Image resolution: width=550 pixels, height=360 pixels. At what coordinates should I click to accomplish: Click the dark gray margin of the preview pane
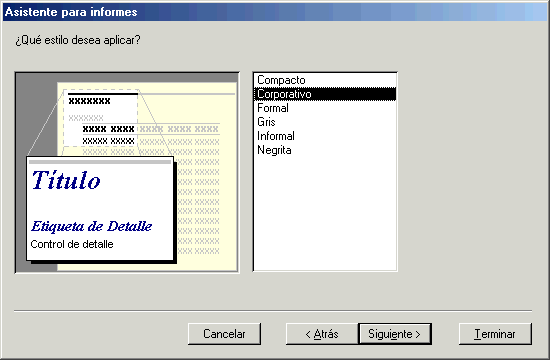[x=36, y=116]
